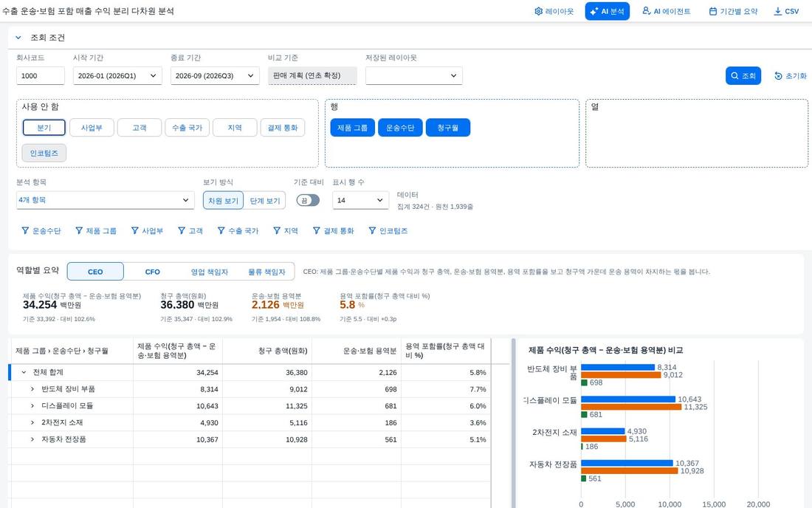Switch to the 물류 책임자 tab
The height and width of the screenshot is (508, 812).
[x=266, y=271]
